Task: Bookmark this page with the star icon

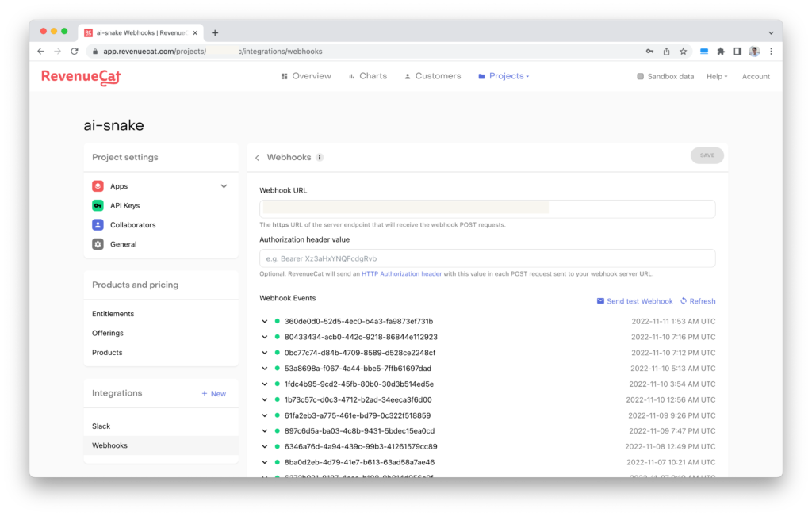Action: tap(684, 52)
